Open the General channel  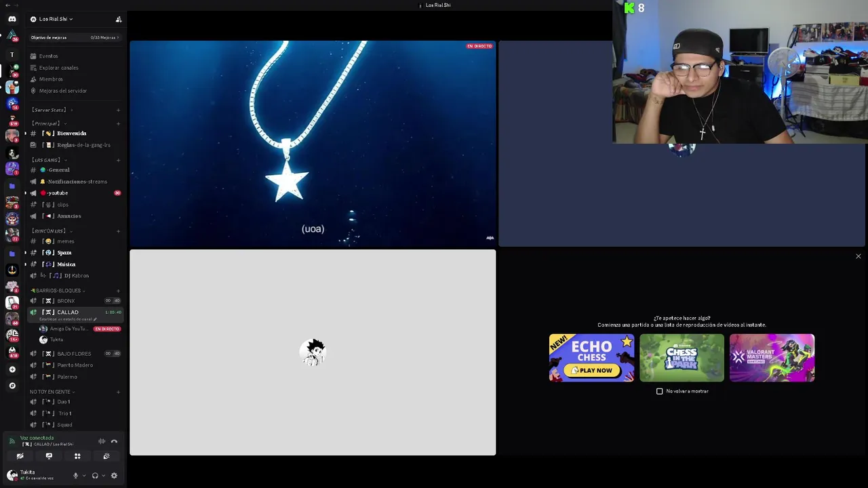(x=75, y=170)
